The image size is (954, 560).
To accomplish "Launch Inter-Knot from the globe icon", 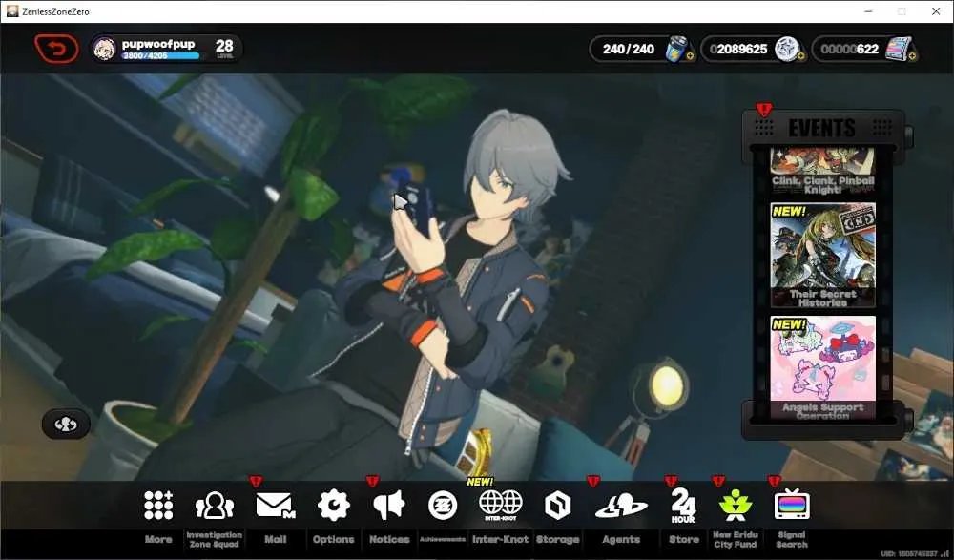I will [x=500, y=506].
